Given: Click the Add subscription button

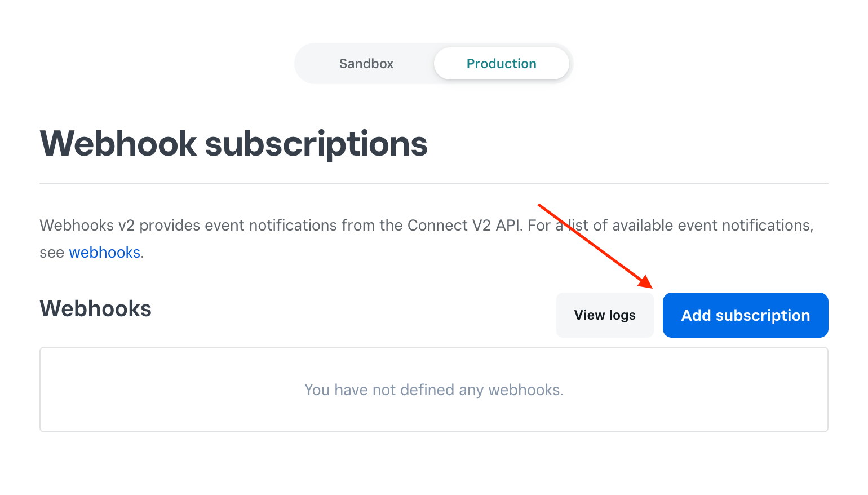Looking at the screenshot, I should 745,315.
